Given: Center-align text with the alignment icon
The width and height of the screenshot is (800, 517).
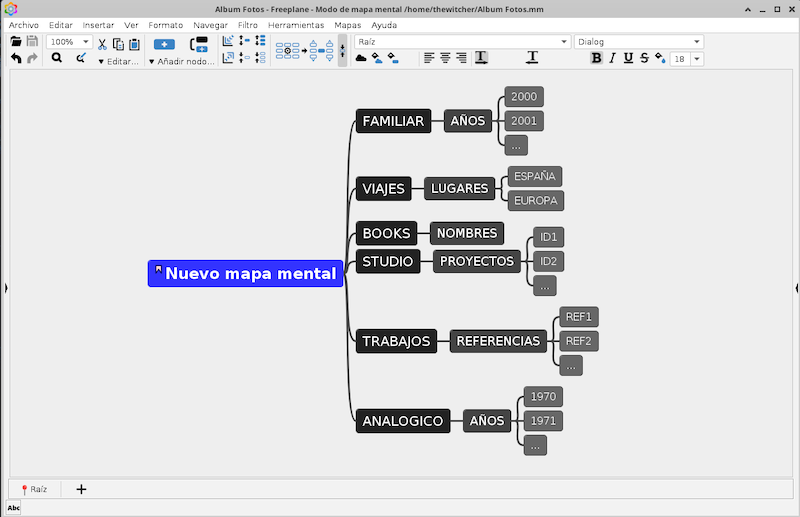Looking at the screenshot, I should click(445, 58).
